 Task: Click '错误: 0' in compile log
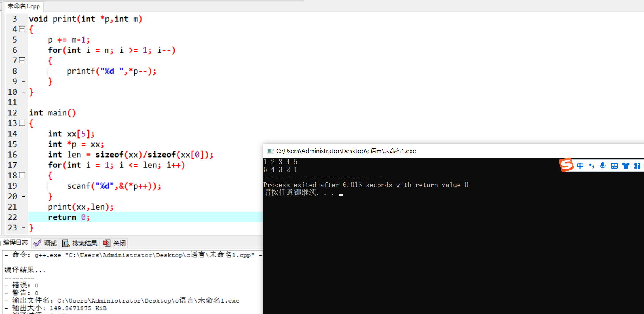[22, 285]
